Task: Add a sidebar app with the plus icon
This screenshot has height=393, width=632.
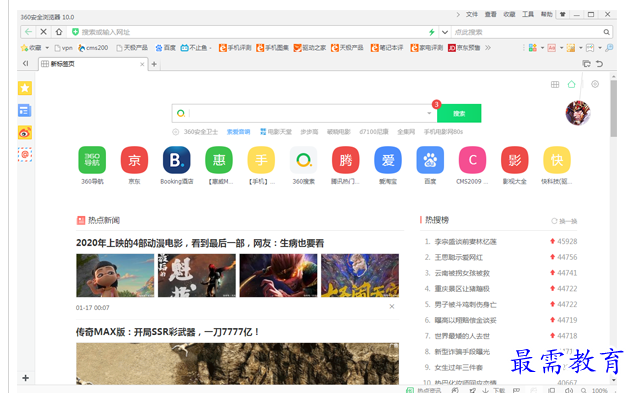Action: tap(25, 378)
